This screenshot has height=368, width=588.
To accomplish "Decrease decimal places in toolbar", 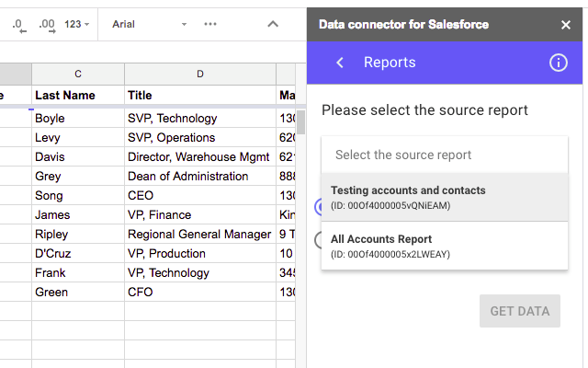I will coord(19,26).
